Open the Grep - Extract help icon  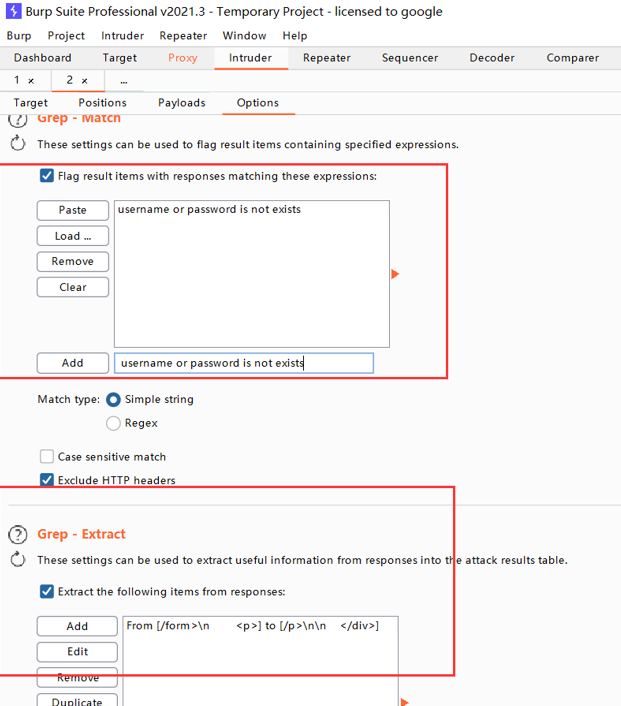(x=18, y=534)
